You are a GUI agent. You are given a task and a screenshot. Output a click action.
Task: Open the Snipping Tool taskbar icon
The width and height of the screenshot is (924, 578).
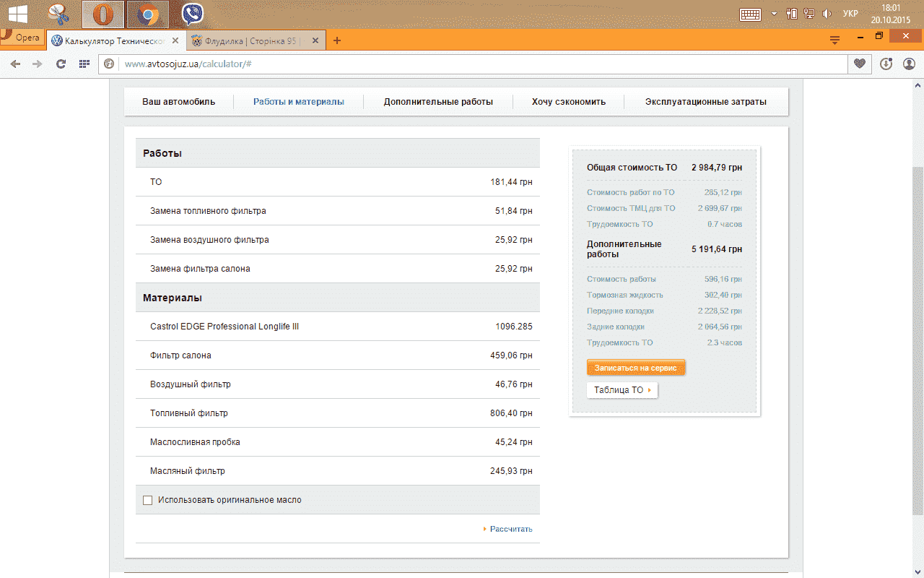(59, 13)
